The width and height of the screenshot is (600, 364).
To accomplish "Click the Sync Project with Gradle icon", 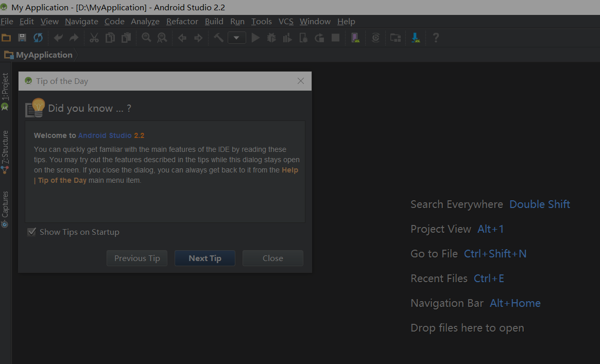I will pyautogui.click(x=376, y=38).
